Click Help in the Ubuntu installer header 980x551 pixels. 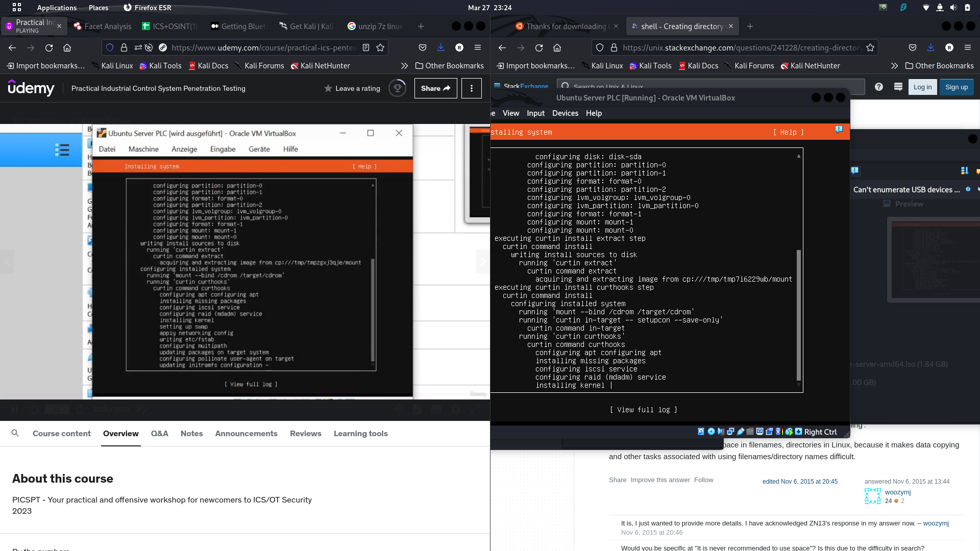(788, 132)
